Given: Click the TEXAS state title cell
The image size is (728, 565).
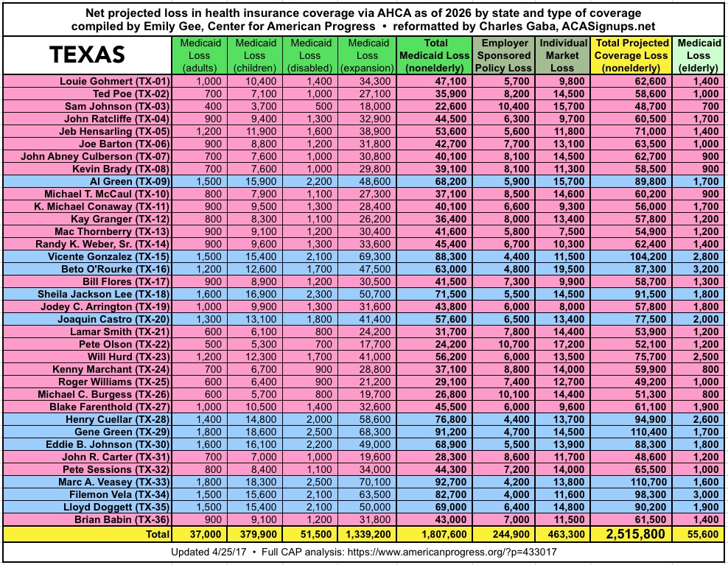Looking at the screenshot, I should click(87, 55).
